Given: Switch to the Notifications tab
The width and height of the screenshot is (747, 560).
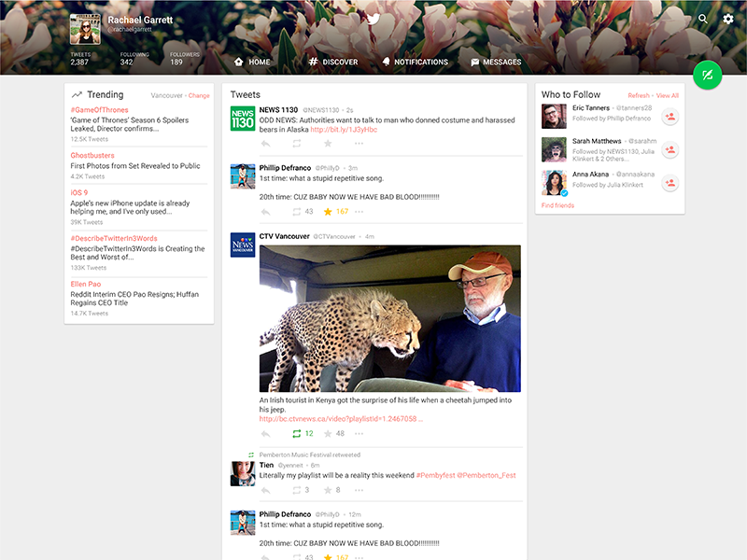Looking at the screenshot, I should [414, 62].
